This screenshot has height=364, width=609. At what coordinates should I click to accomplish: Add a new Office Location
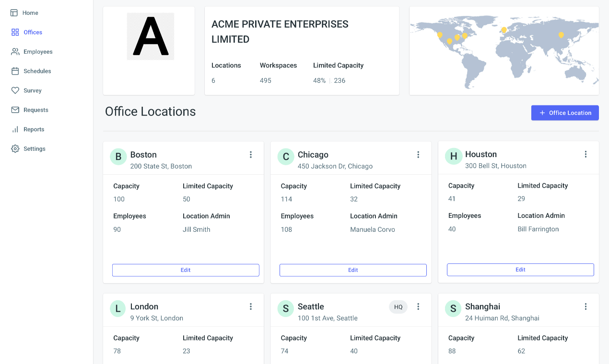click(565, 113)
